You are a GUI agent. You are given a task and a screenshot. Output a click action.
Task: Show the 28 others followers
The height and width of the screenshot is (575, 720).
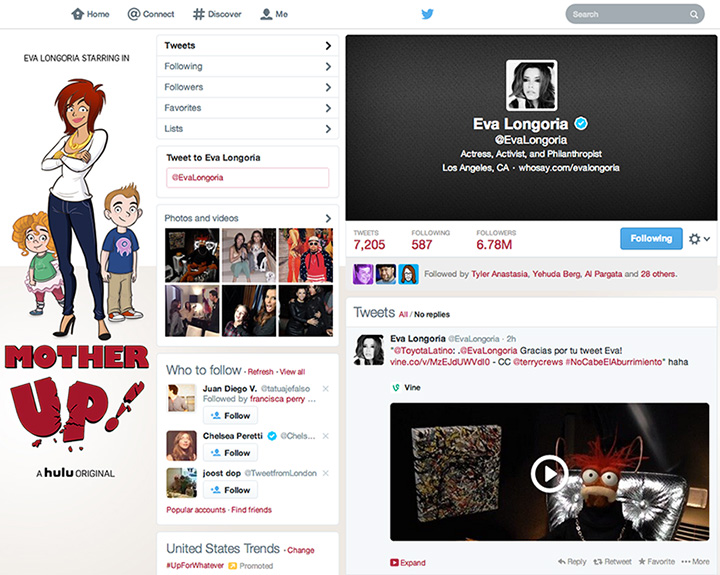coord(658,274)
